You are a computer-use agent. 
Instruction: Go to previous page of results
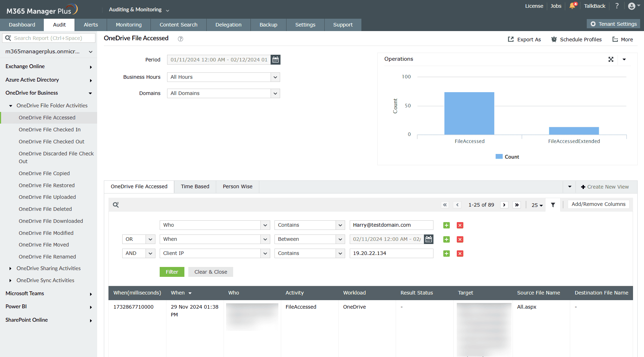pyautogui.click(x=457, y=205)
